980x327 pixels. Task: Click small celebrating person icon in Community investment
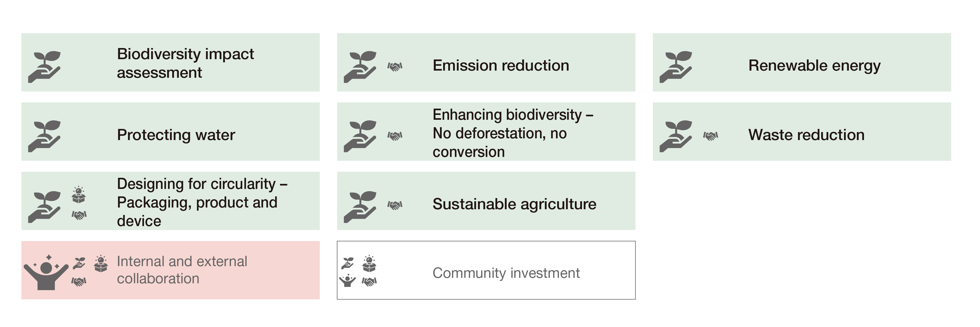347,281
